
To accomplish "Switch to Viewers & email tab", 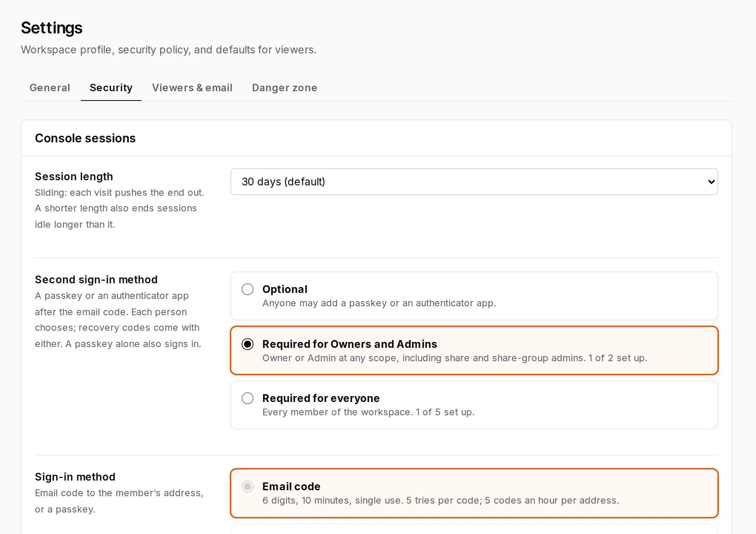I will point(192,88).
